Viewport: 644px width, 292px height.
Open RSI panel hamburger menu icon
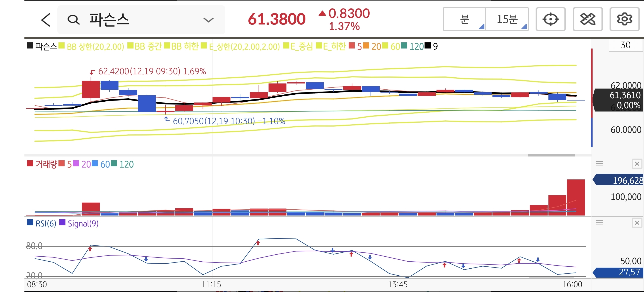(599, 223)
